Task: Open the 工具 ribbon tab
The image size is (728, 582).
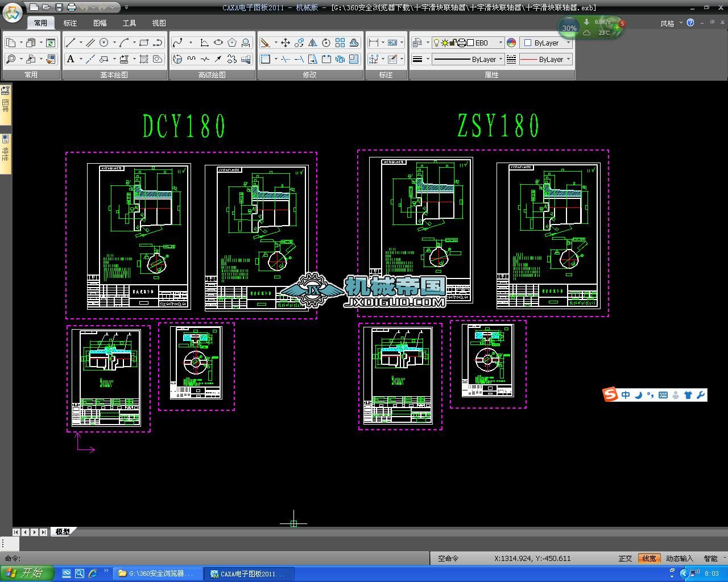Action: pos(129,23)
